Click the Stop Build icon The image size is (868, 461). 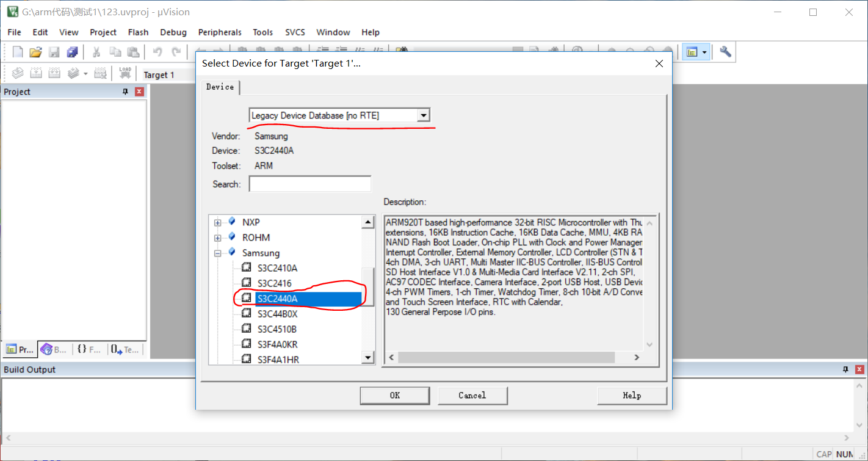coord(101,74)
